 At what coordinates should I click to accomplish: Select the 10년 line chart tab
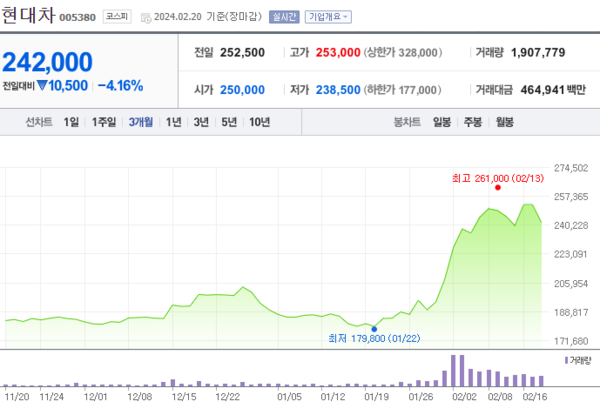coord(259,122)
